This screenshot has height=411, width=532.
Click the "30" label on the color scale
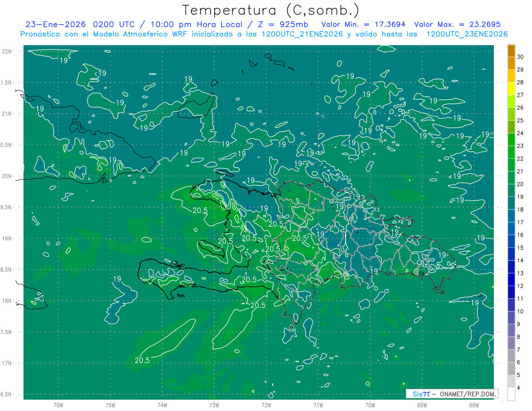(x=520, y=57)
